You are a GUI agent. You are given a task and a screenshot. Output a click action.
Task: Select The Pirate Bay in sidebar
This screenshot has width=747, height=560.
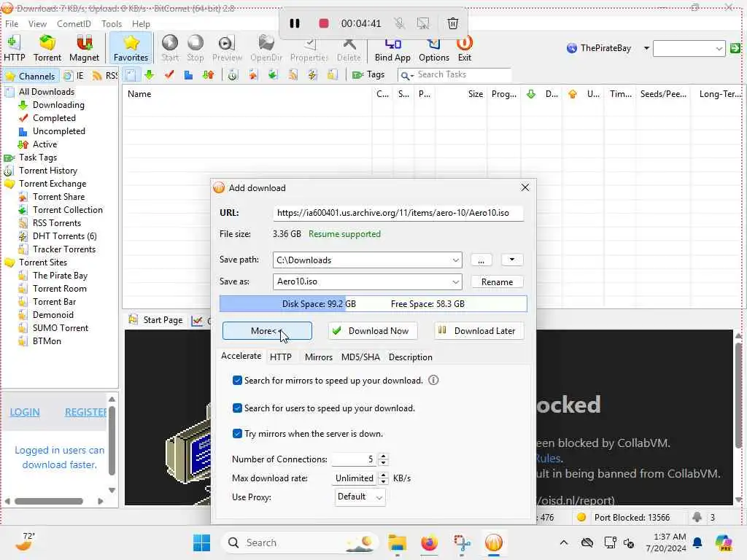[x=60, y=276]
